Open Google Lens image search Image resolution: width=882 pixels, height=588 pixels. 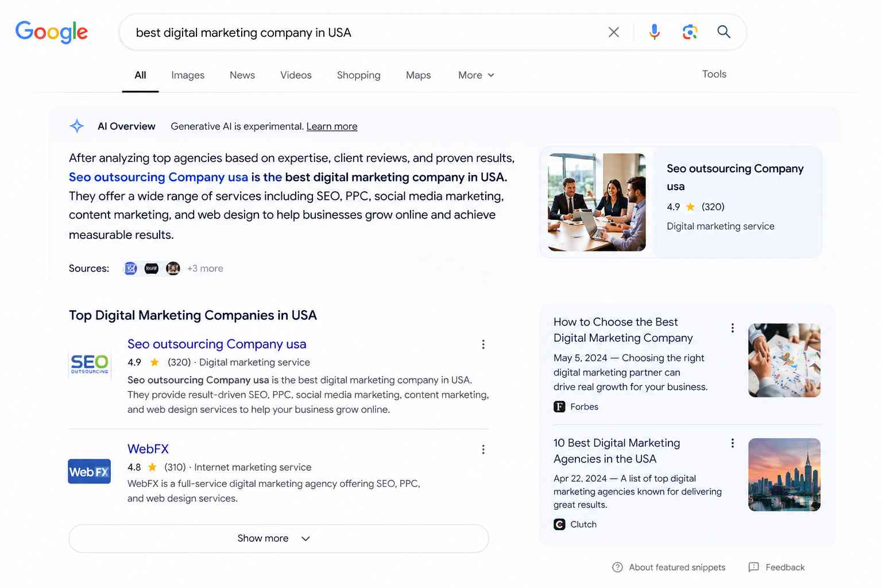[689, 32]
